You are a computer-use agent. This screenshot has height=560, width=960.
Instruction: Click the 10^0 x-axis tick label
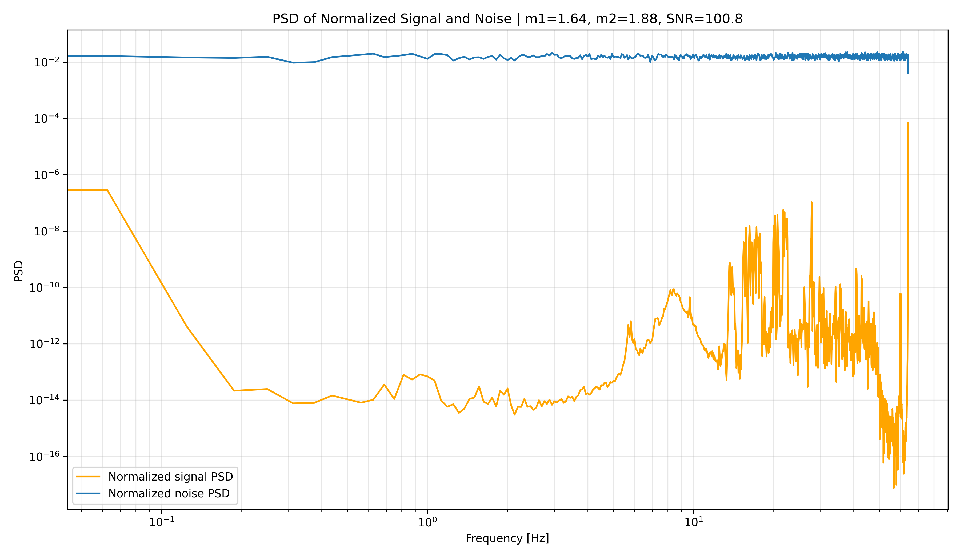pyautogui.click(x=427, y=521)
